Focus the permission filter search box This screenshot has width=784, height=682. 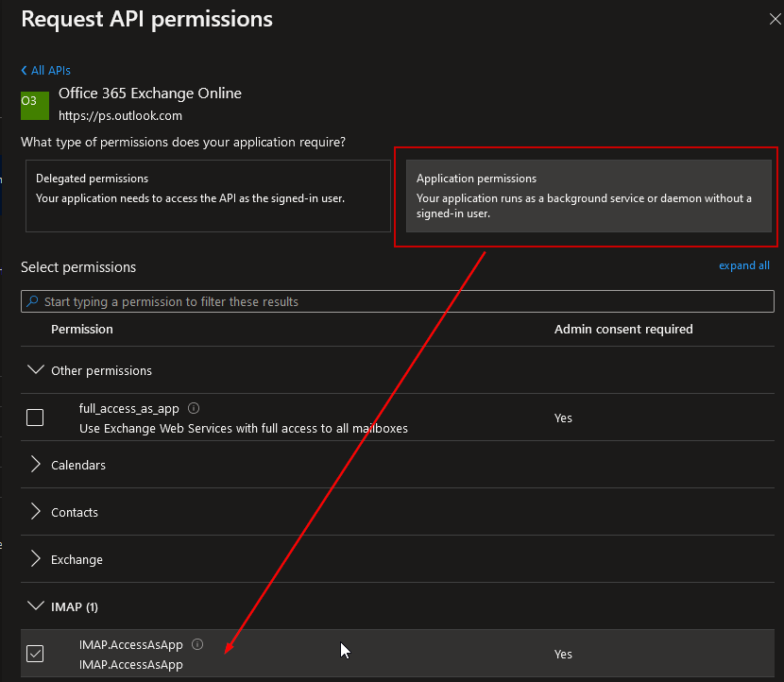398,301
